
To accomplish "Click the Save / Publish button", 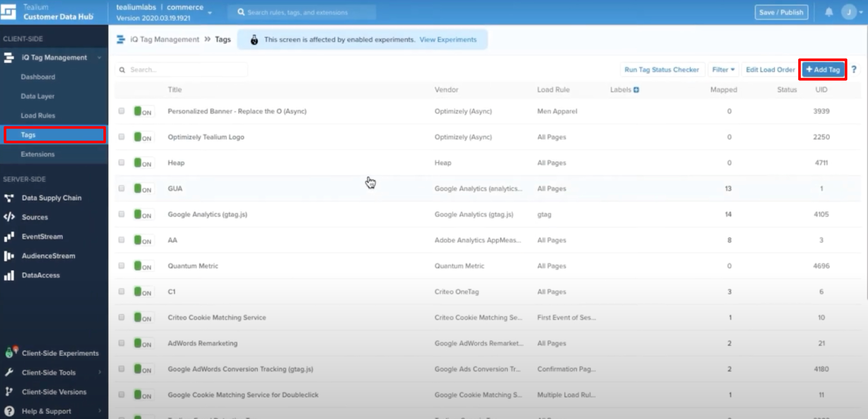I will point(781,12).
